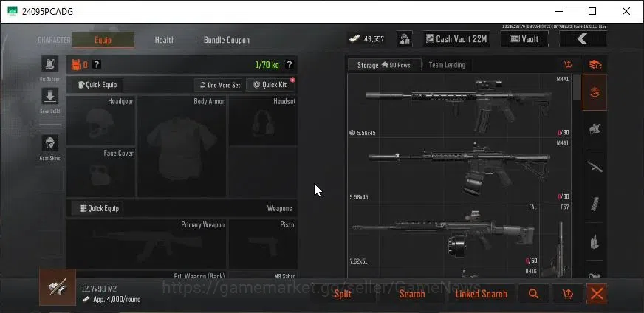Click the orange backpack icon

click(76, 64)
